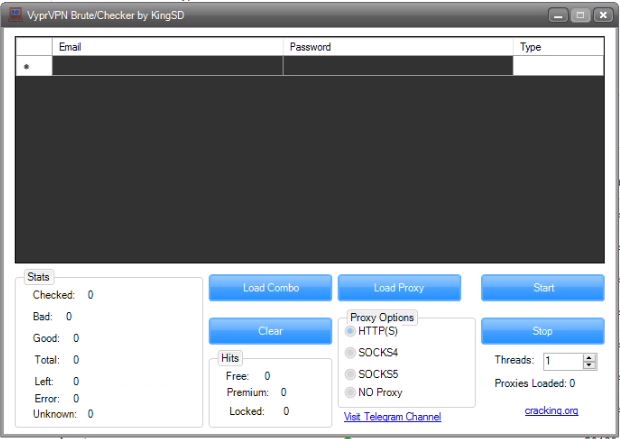Click the Locked: hits label
The image size is (620, 439).
pyautogui.click(x=247, y=411)
